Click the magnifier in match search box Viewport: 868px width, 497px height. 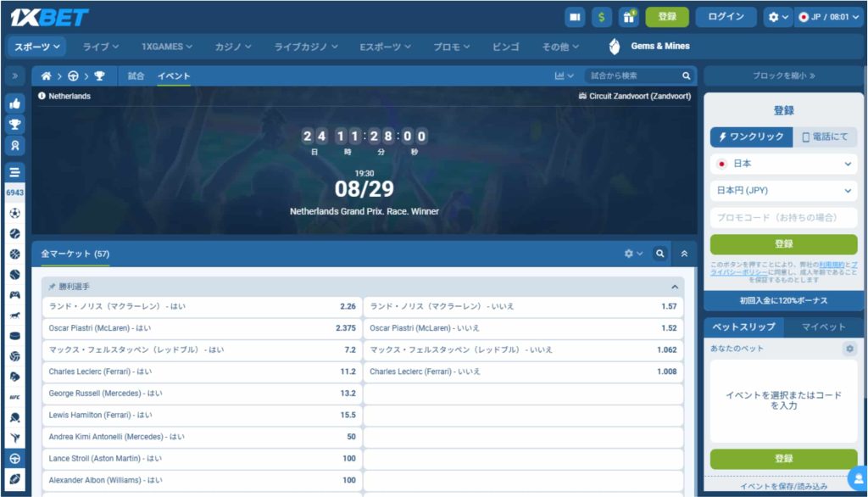[x=686, y=76]
